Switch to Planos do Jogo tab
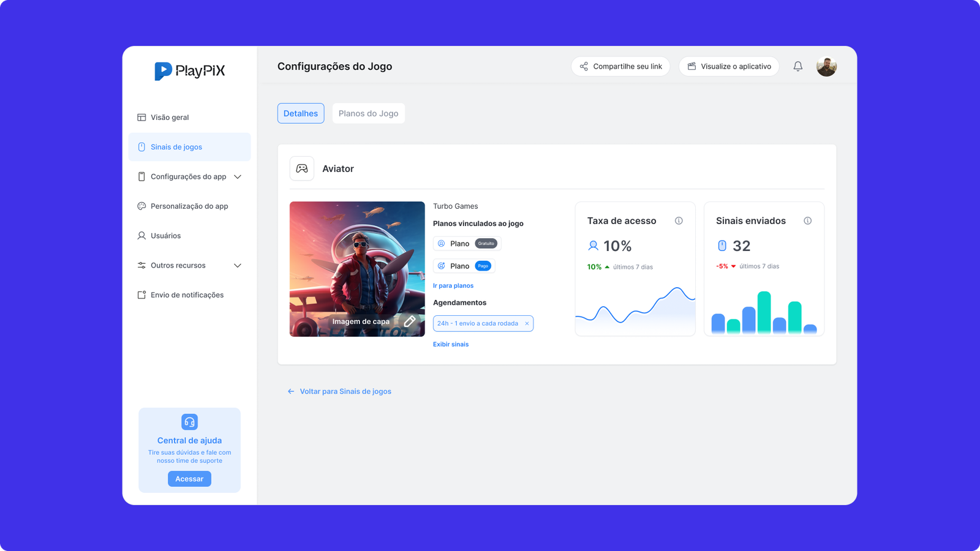The width and height of the screenshot is (980, 551). (369, 113)
